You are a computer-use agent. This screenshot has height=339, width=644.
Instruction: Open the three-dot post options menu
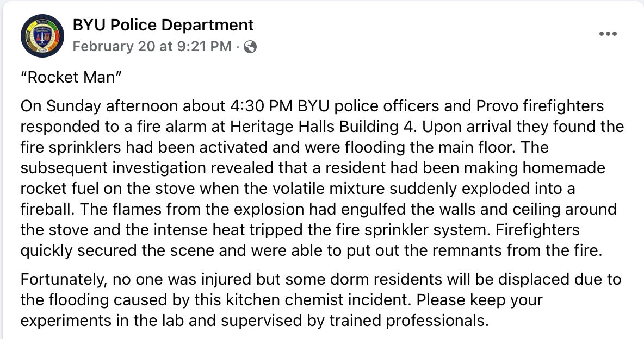coord(608,34)
